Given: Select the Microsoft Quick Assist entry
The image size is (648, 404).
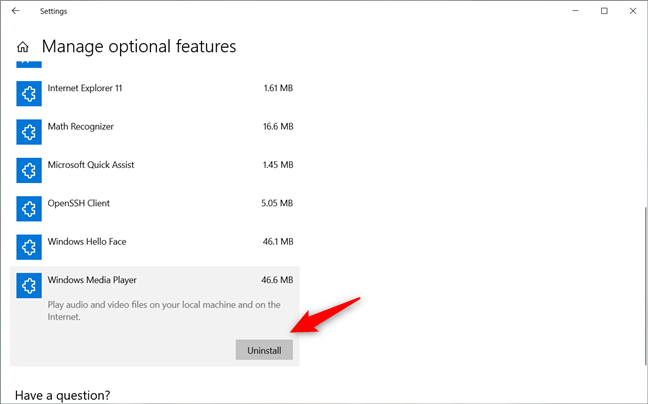Looking at the screenshot, I should [x=155, y=170].
